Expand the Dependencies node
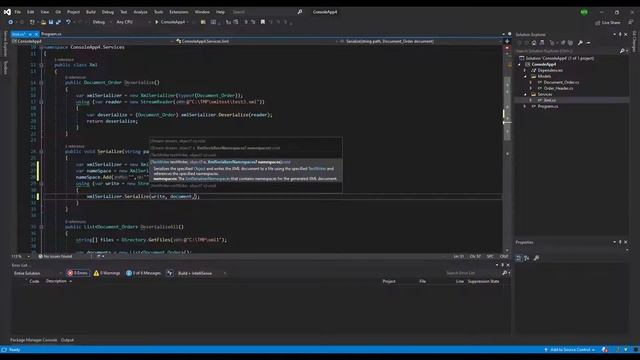The height and width of the screenshot is (360, 640). click(x=525, y=71)
